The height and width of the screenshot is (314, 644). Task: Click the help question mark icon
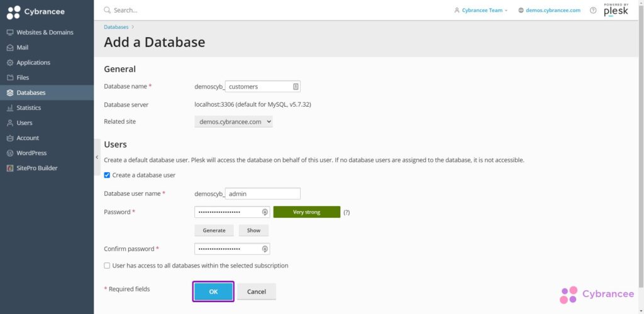tap(593, 10)
